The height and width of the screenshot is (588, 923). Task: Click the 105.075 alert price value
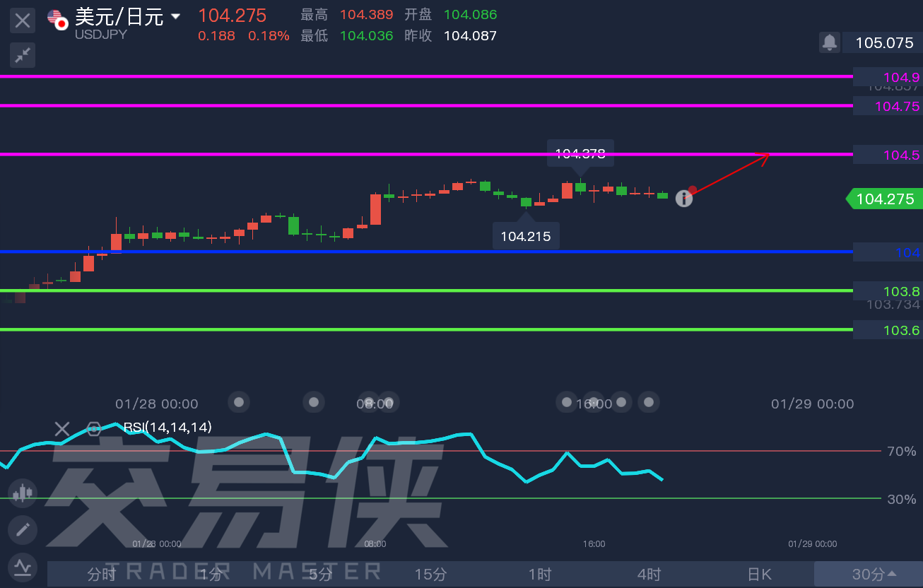[883, 42]
